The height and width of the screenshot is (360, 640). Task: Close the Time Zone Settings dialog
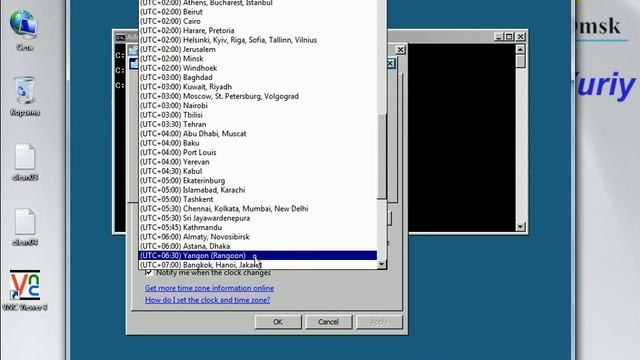tap(391, 63)
